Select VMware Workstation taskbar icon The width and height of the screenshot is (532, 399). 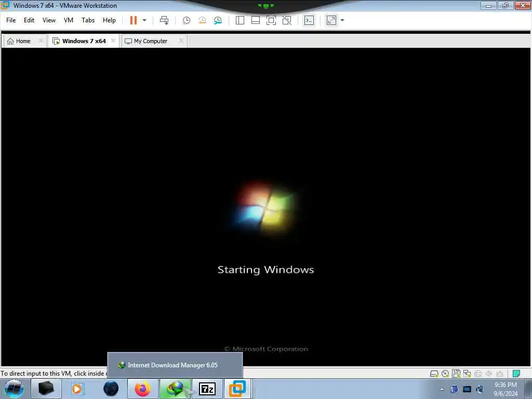237,389
